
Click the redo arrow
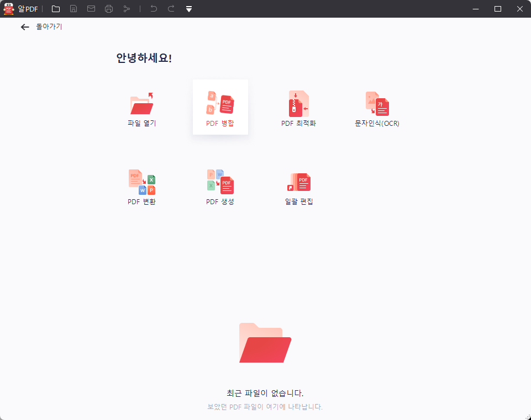171,9
